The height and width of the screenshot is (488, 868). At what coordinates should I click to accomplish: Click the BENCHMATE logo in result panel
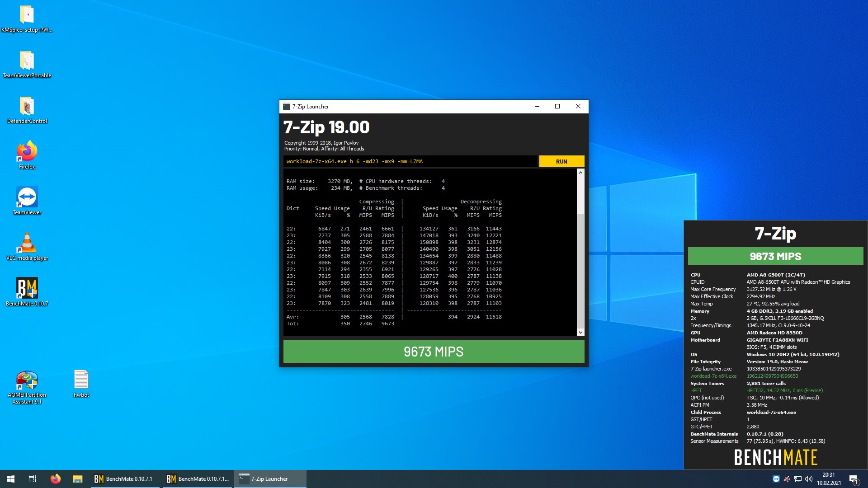775,458
